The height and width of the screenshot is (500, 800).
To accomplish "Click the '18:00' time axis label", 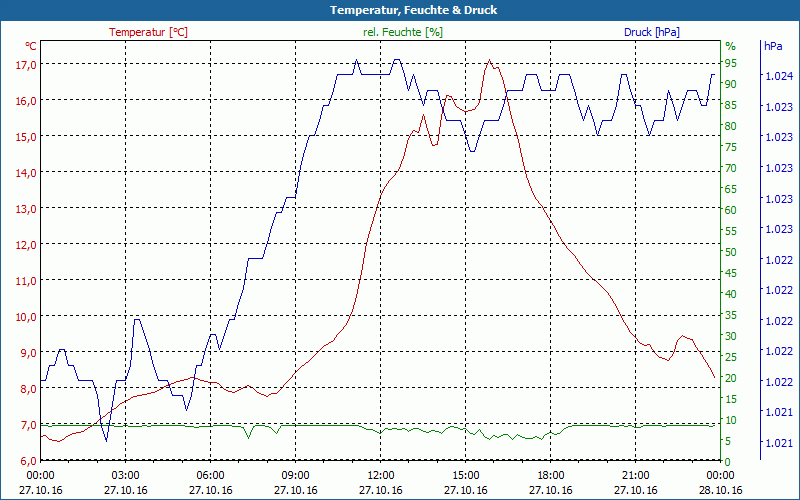I will [x=551, y=476].
